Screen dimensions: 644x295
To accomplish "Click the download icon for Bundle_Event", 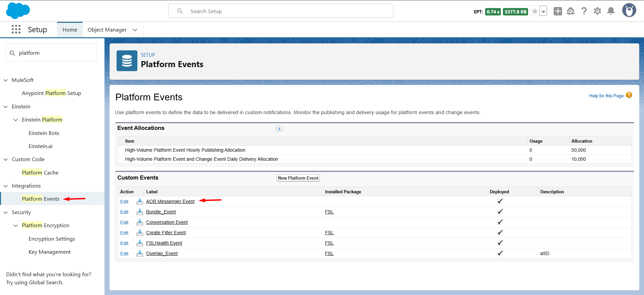I will tap(140, 212).
